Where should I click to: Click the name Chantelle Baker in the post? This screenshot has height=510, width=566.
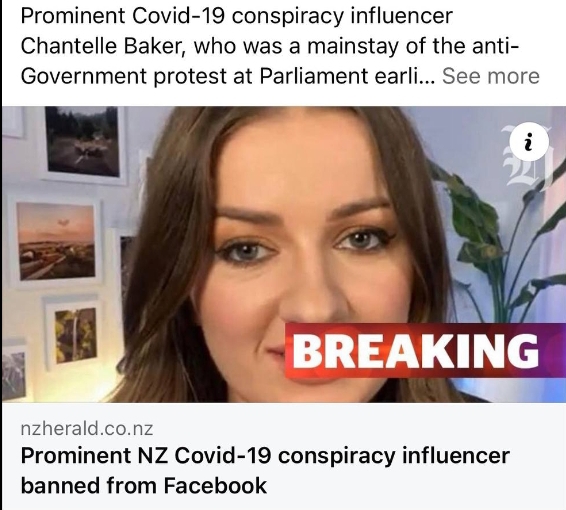coord(103,46)
